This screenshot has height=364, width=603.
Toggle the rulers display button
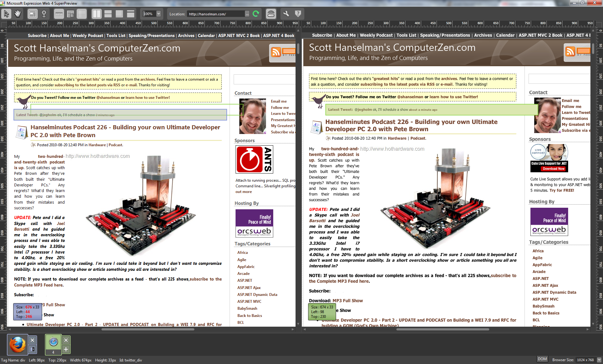point(59,14)
